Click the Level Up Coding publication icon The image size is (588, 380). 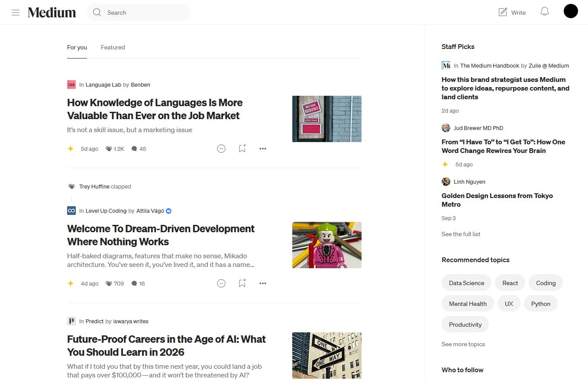click(x=71, y=211)
